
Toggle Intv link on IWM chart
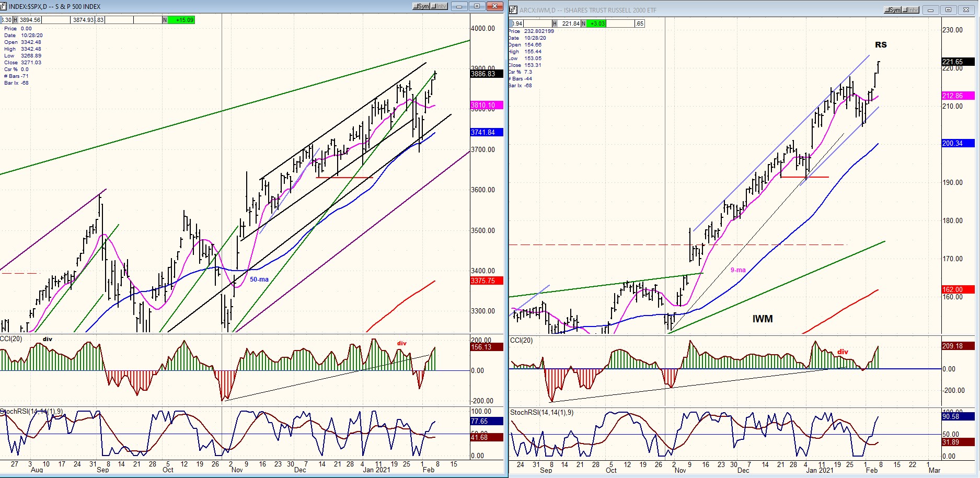click(x=910, y=10)
